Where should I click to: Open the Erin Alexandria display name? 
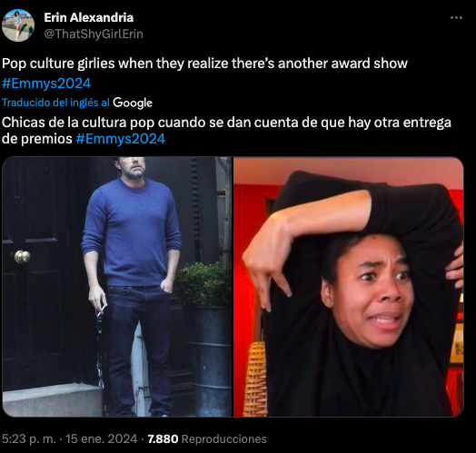click(89, 17)
